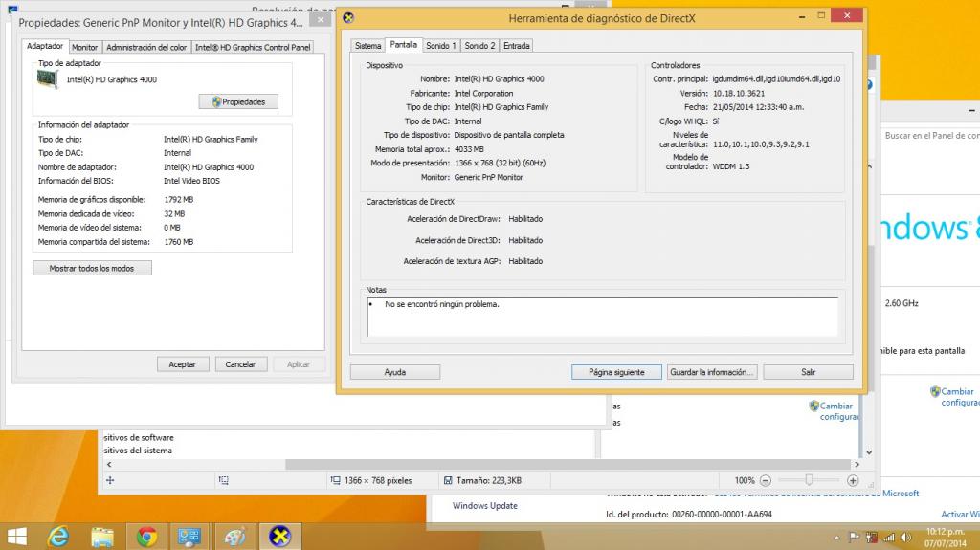Click the DirectX diagnostic icon in the taskbar
980x550 pixels.
[279, 537]
